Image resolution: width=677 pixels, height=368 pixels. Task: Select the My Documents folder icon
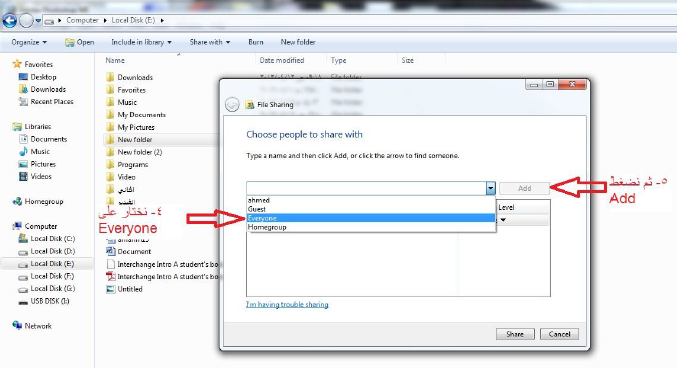[x=110, y=115]
